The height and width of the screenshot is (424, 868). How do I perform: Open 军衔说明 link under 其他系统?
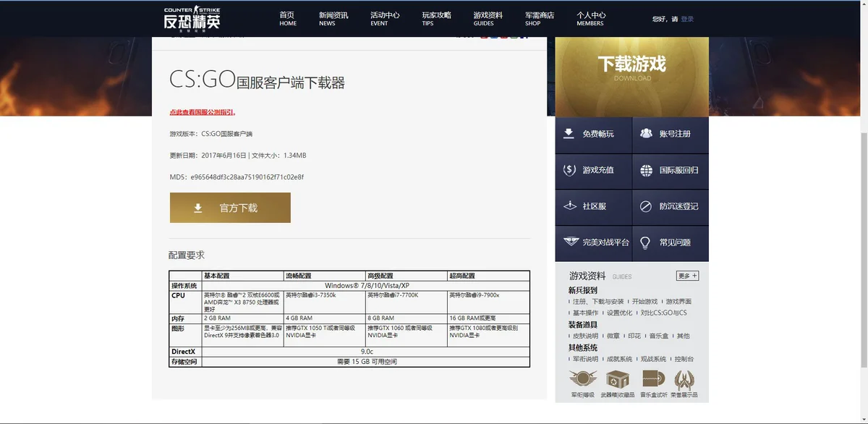(585, 359)
